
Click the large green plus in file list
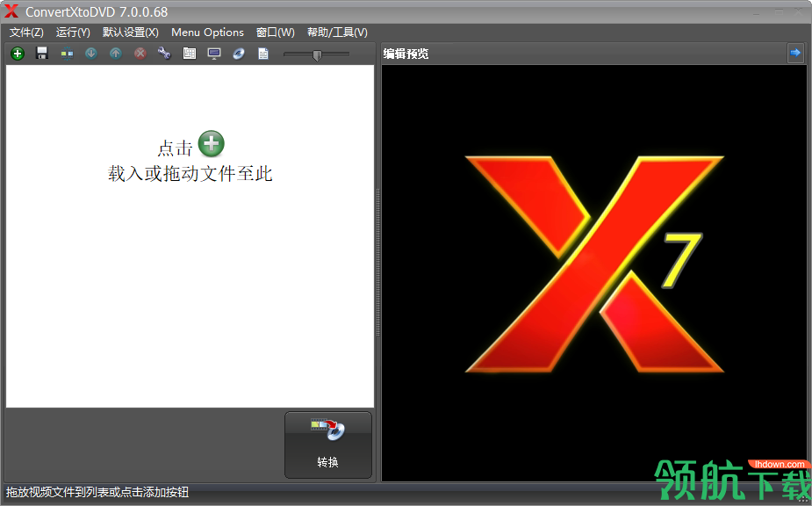212,143
